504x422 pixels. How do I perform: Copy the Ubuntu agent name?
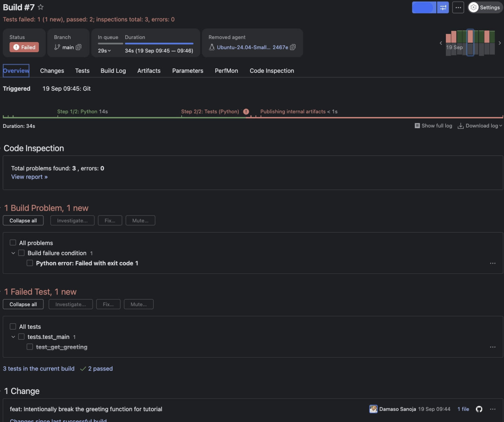point(293,47)
